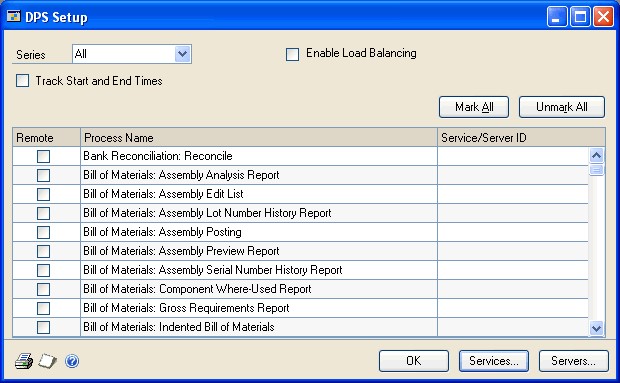Open the Servers... window button
The height and width of the screenshot is (383, 620).
573,360
